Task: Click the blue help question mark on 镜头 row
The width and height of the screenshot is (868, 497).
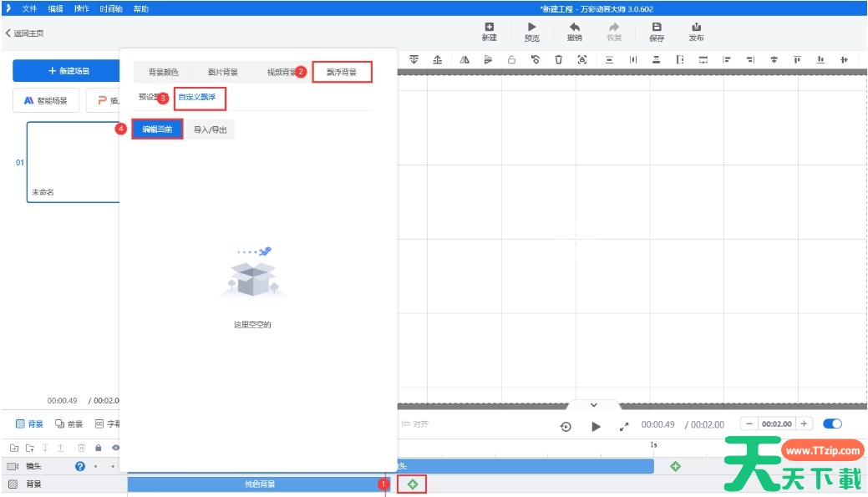Action: coord(80,466)
